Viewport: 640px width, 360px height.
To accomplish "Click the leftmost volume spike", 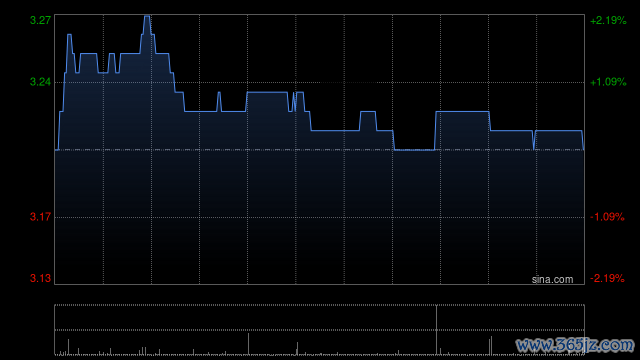I will (x=68, y=347).
